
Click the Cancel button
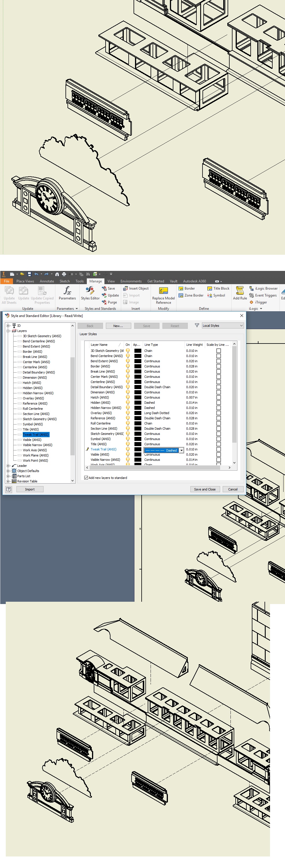click(233, 489)
